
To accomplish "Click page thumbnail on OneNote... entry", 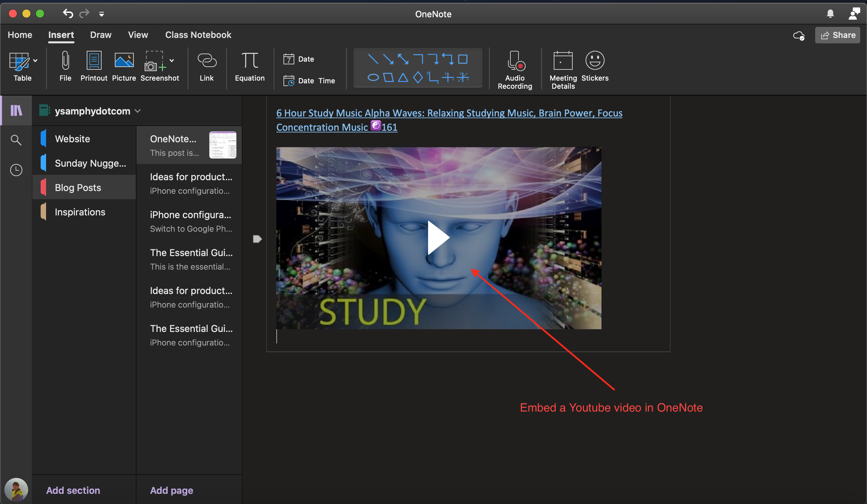I will [223, 145].
